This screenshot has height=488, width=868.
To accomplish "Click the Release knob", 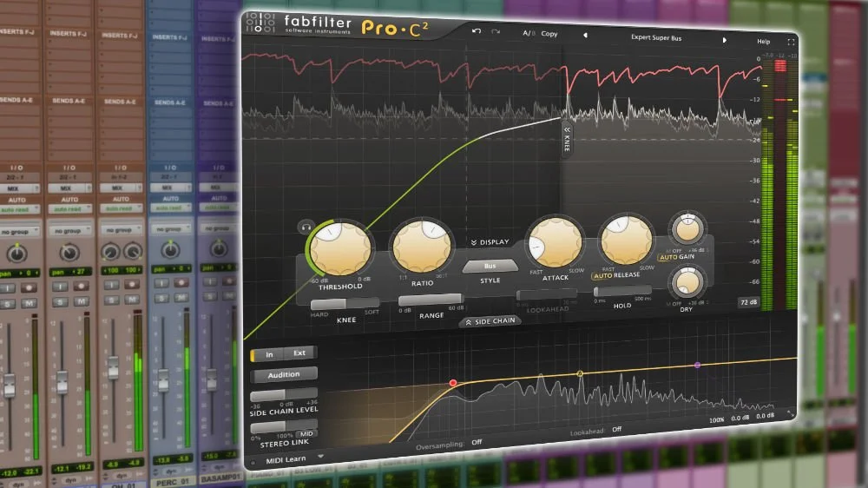I will point(626,241).
